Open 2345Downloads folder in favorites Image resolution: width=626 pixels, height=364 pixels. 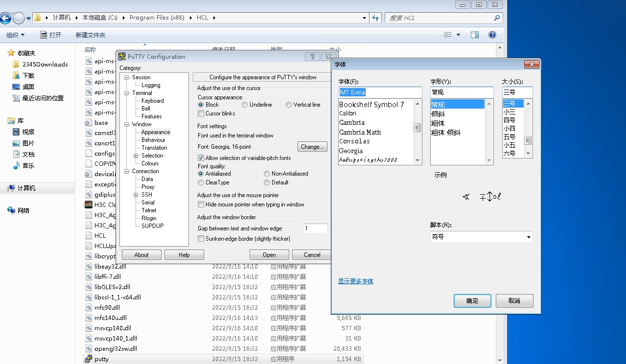[x=45, y=64]
